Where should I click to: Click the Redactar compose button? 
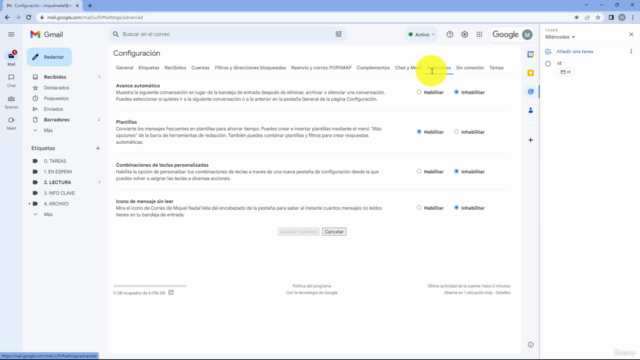[49, 57]
